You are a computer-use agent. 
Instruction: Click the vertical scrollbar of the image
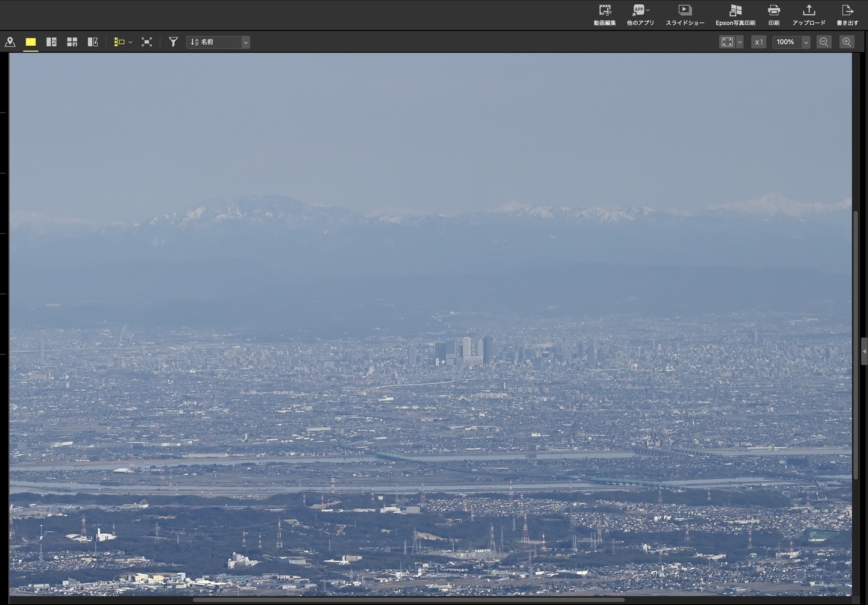coord(856,343)
